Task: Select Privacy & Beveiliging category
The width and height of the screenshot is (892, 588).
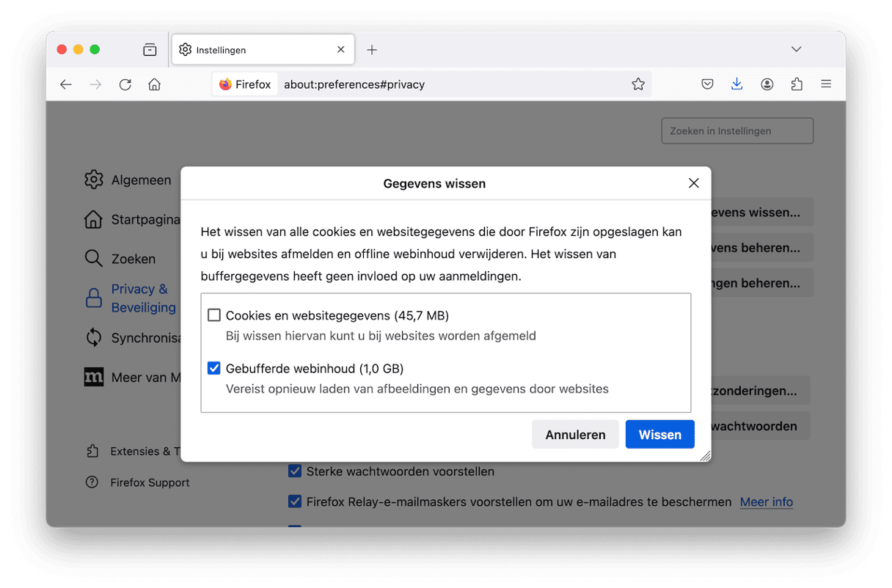Action: (x=131, y=298)
